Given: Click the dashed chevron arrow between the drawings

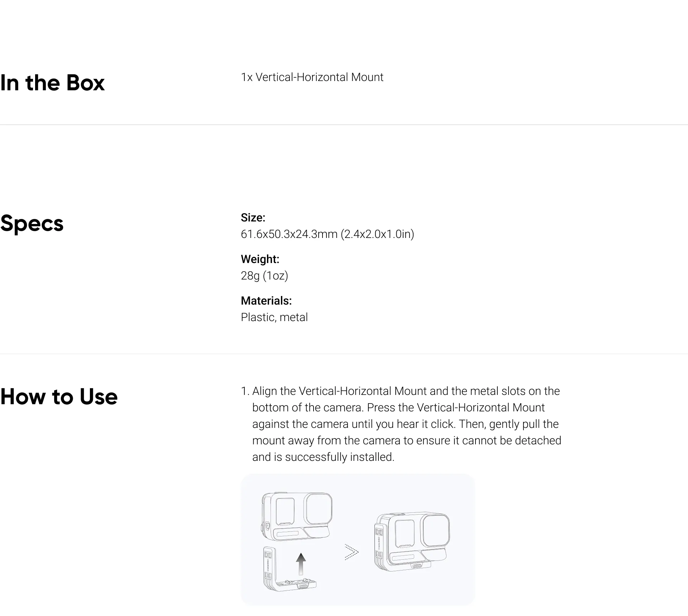Looking at the screenshot, I should click(x=351, y=552).
